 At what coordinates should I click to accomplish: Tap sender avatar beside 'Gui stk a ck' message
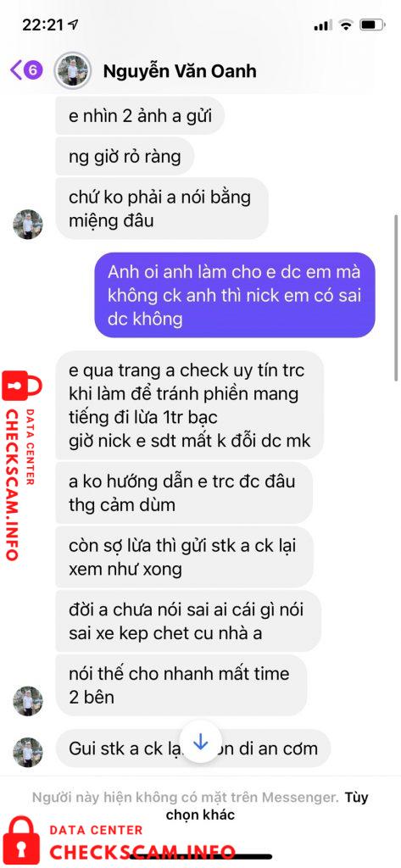[x=28, y=753]
